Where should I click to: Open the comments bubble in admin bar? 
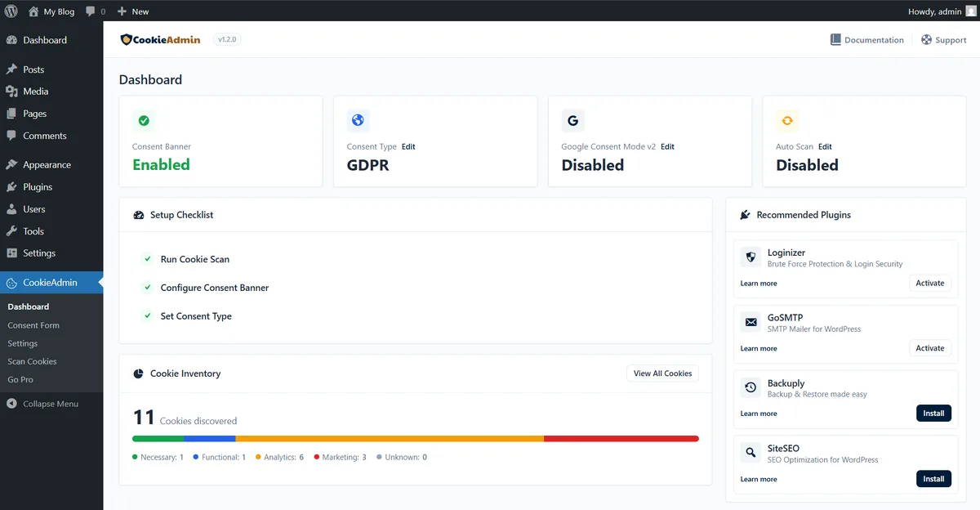[91, 11]
